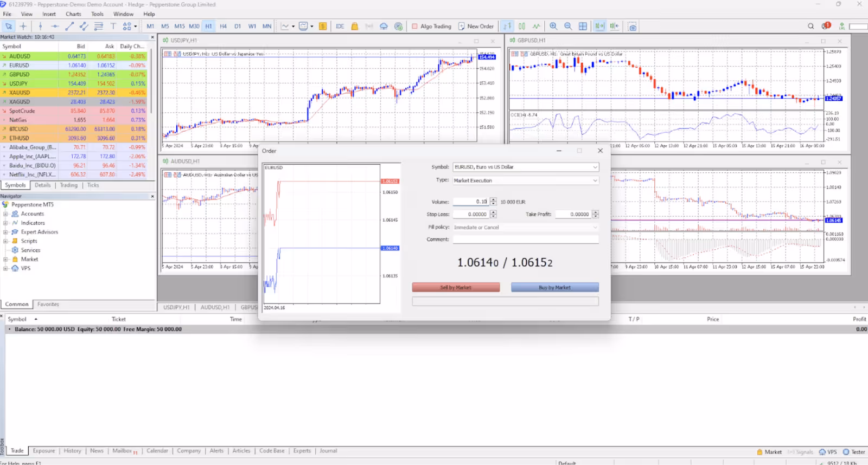Viewport: 868px width, 465px height.
Task: Expand the Expert Advisors tree node
Action: coord(5,232)
